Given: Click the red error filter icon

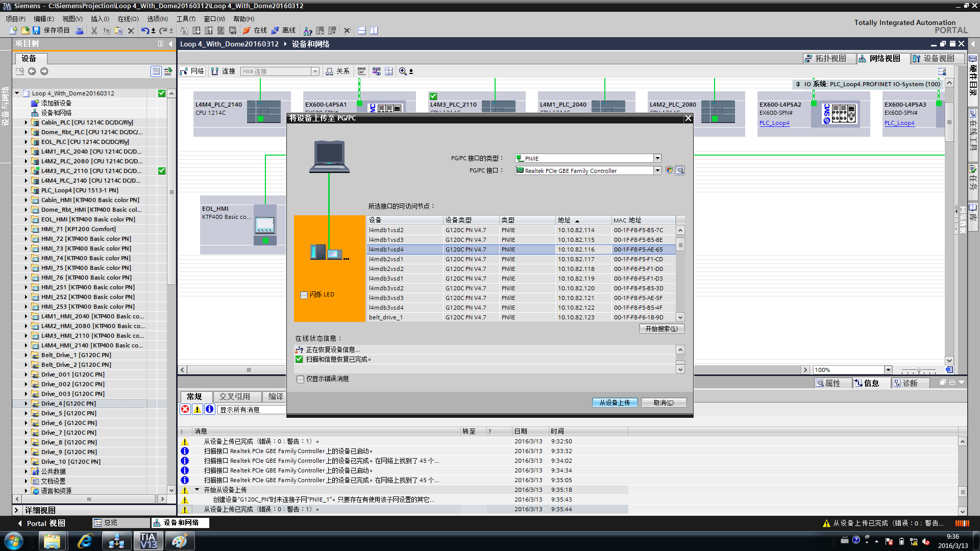Looking at the screenshot, I should click(x=185, y=409).
